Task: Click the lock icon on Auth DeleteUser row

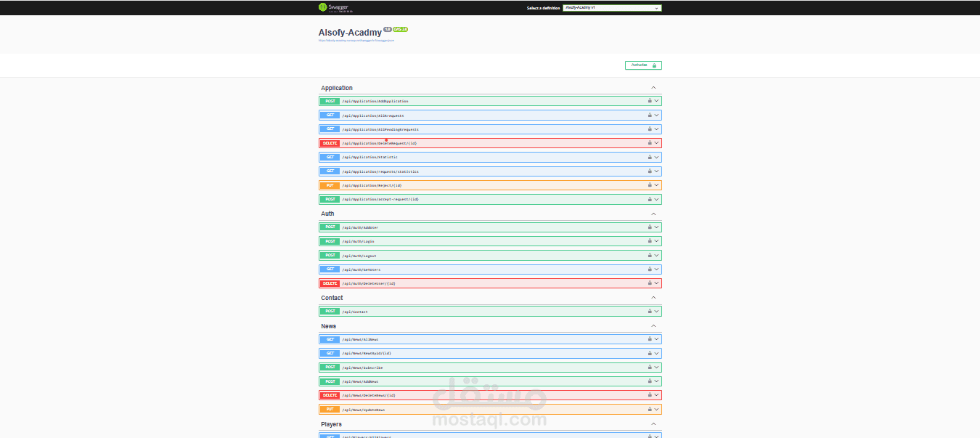Action: coord(650,283)
